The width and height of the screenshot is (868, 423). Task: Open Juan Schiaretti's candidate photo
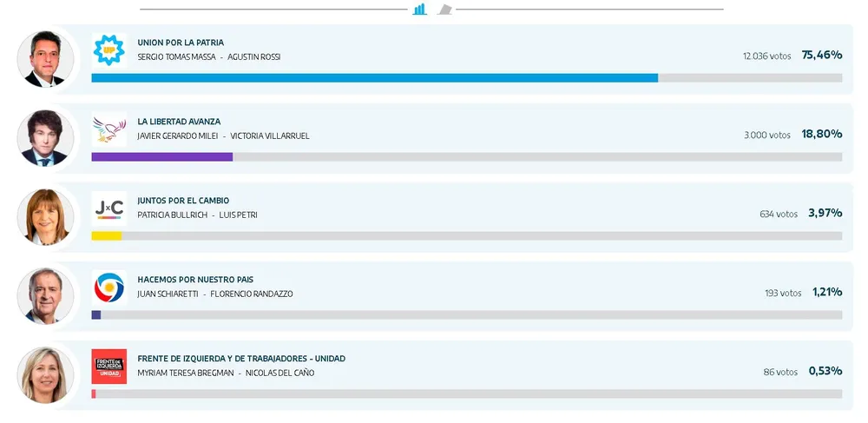[45, 296]
